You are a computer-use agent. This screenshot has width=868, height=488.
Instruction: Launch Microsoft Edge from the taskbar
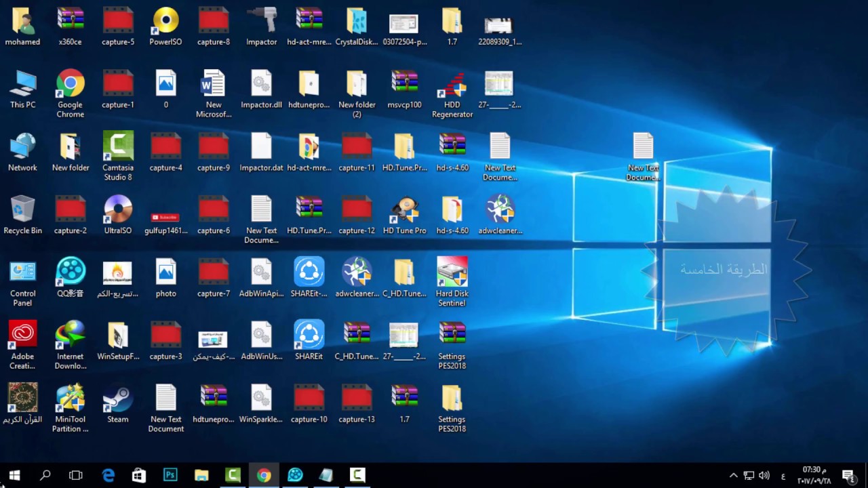[108, 475]
